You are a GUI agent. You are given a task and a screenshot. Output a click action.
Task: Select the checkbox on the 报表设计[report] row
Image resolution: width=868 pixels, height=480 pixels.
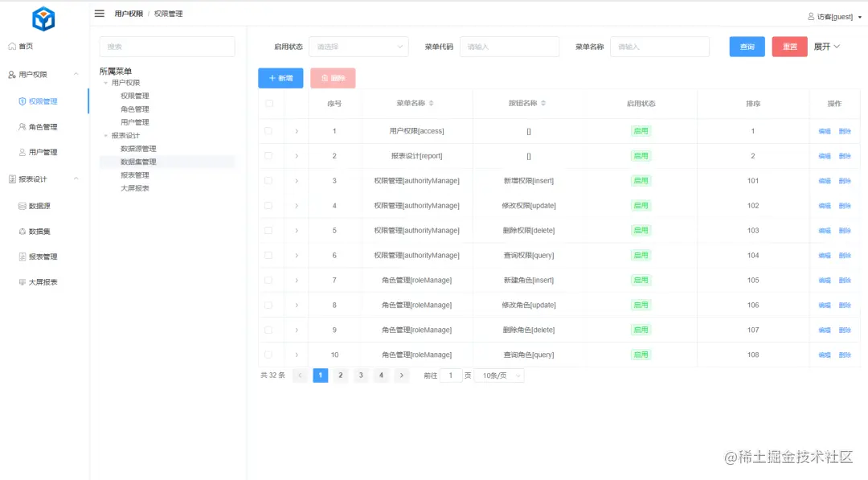click(268, 155)
